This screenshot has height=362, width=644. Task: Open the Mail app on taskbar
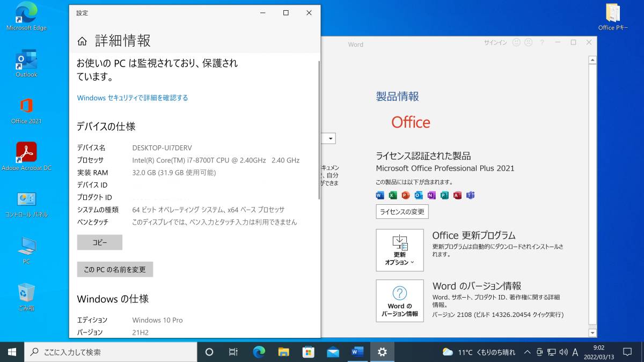333,352
